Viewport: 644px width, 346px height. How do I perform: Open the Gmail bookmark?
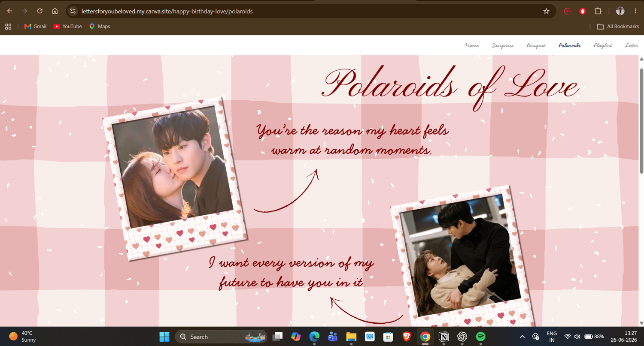click(x=35, y=27)
